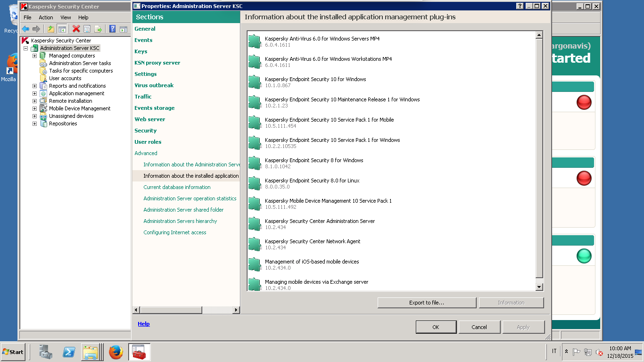
Task: Expand the Mobile Device Management node
Action: pos(34,108)
